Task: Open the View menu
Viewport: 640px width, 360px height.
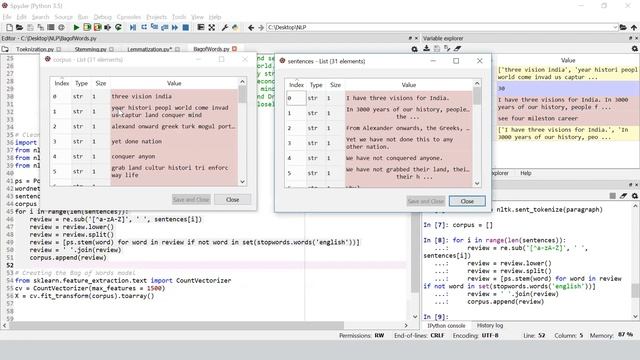Action: click(197, 17)
